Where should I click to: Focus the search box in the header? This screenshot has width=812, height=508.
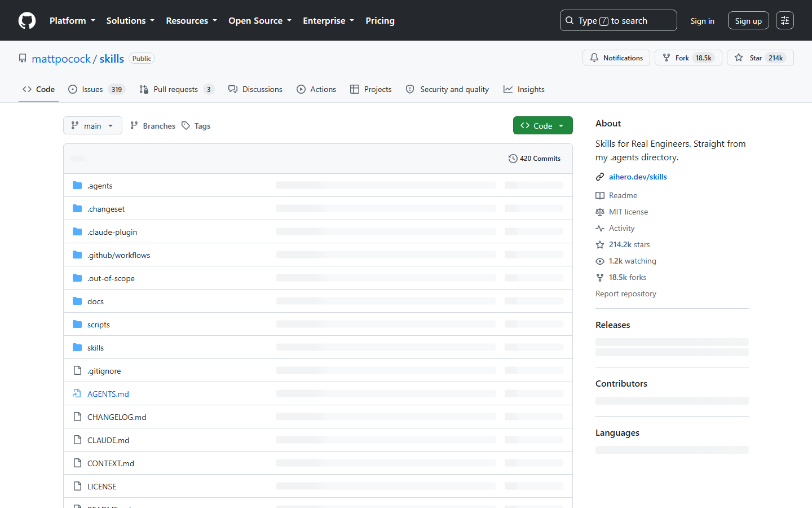[x=619, y=20]
